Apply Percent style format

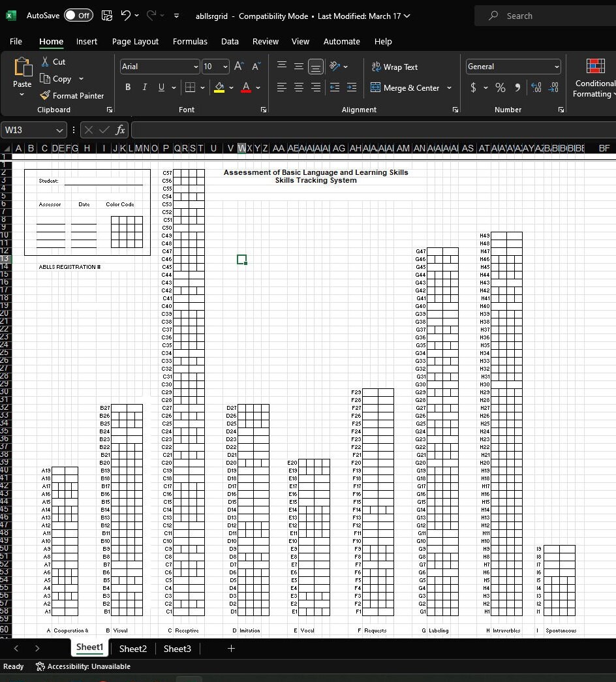pyautogui.click(x=501, y=87)
